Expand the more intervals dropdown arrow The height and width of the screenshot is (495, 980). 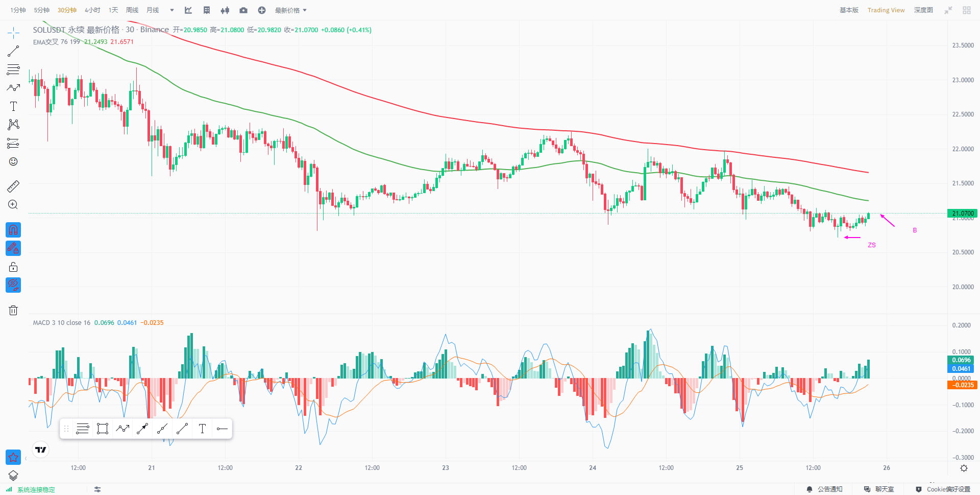tap(172, 10)
